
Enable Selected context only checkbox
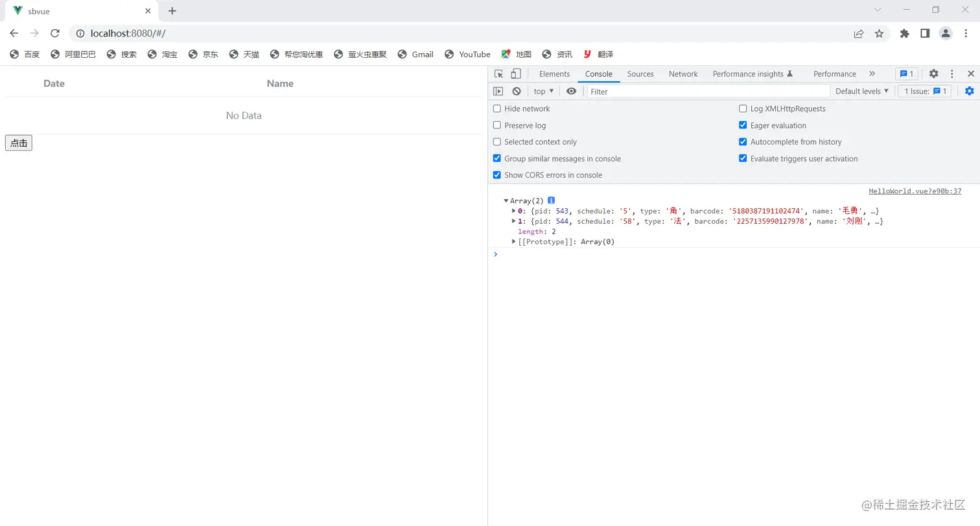[497, 141]
